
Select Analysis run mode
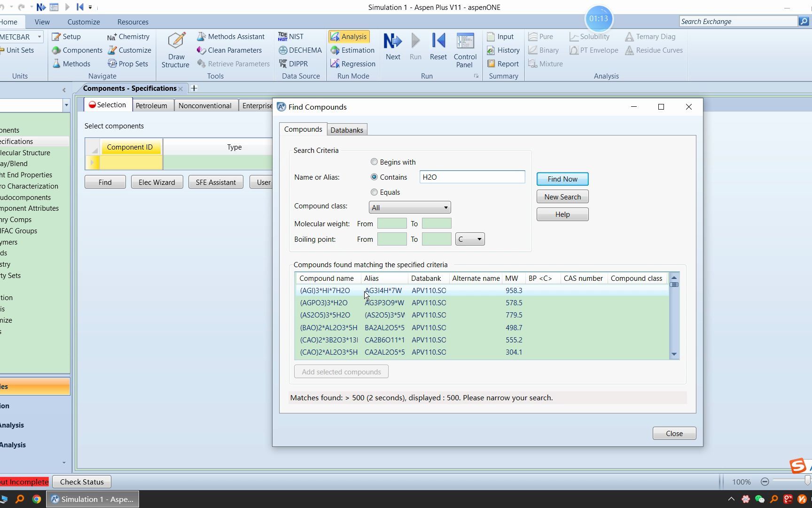[349, 37]
